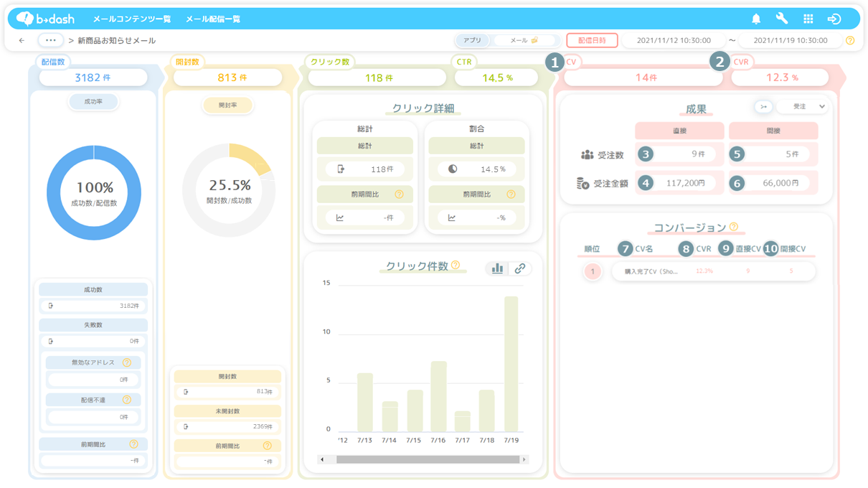868x488 pixels.
Task: Open the 配信日時 date type selector
Action: point(592,41)
